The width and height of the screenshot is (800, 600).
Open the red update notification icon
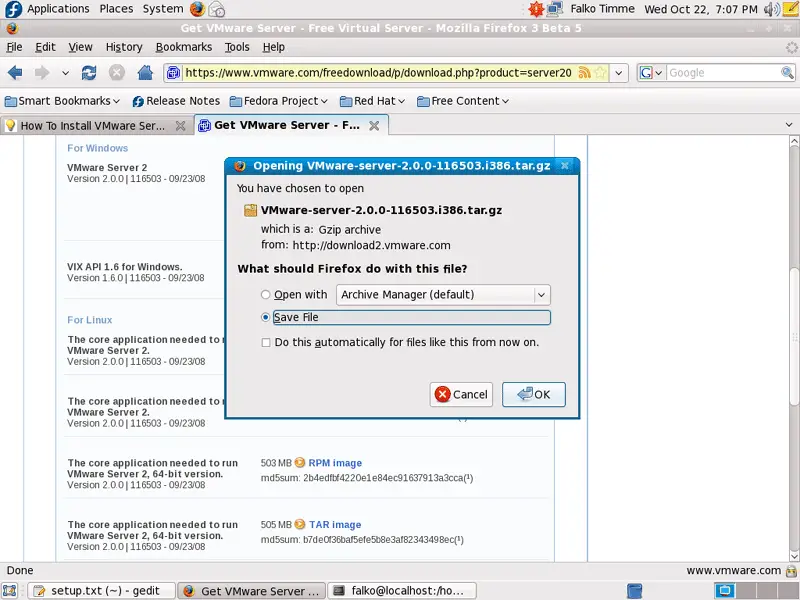click(x=536, y=9)
